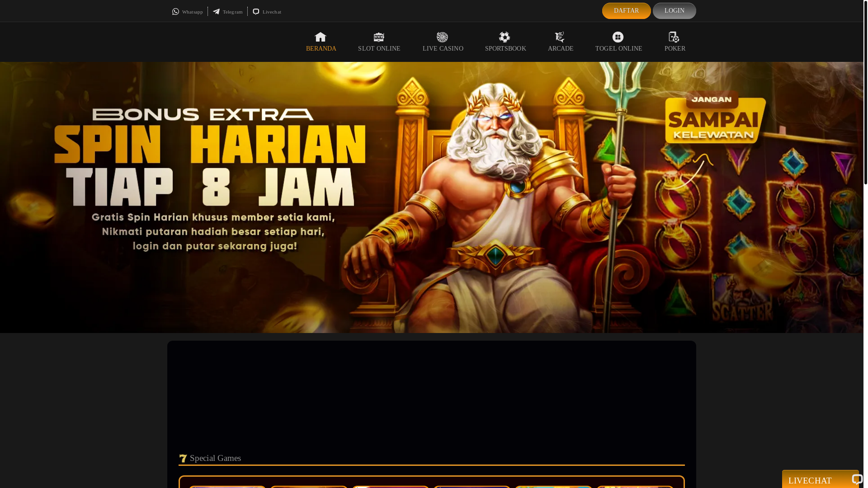The width and height of the screenshot is (868, 488).
Task: Click the Telegram paper-plane icon
Action: pyautogui.click(x=216, y=12)
